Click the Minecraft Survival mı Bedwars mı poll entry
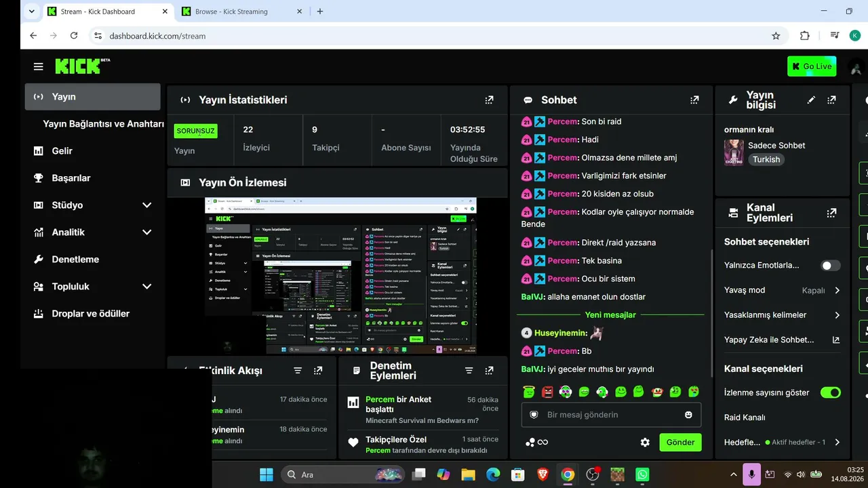Image resolution: width=868 pixels, height=488 pixels. point(422,410)
